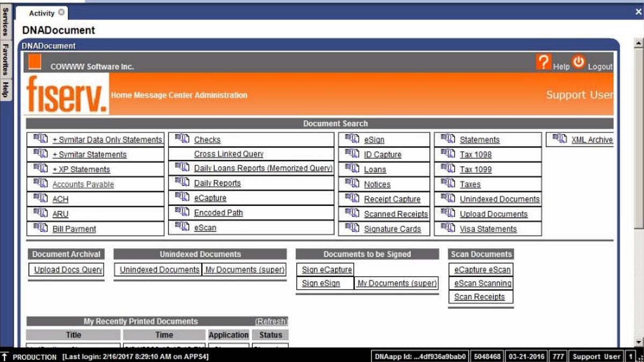
Task: Open Daily Loans Reports (Memorized Query) link
Action: [264, 168]
